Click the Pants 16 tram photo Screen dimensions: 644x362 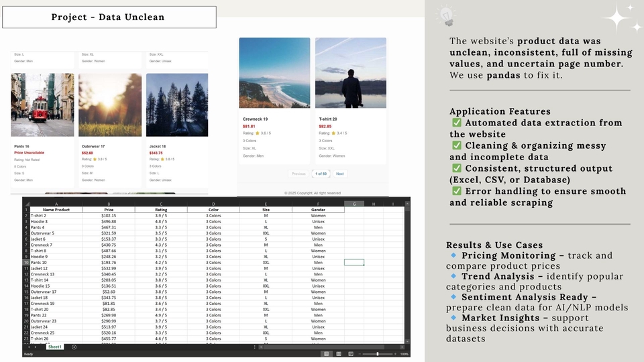click(x=42, y=105)
